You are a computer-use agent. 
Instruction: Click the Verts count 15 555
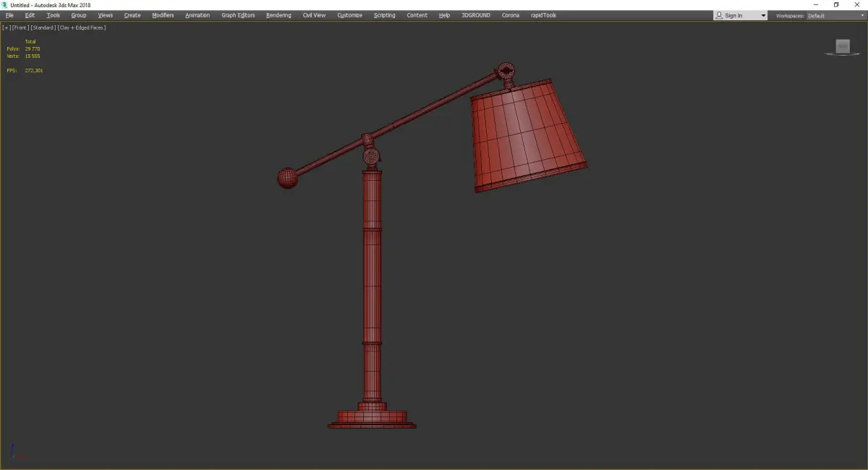point(33,56)
